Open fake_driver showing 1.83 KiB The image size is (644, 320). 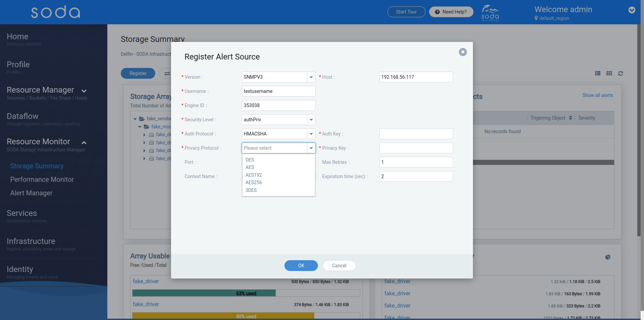(x=397, y=293)
